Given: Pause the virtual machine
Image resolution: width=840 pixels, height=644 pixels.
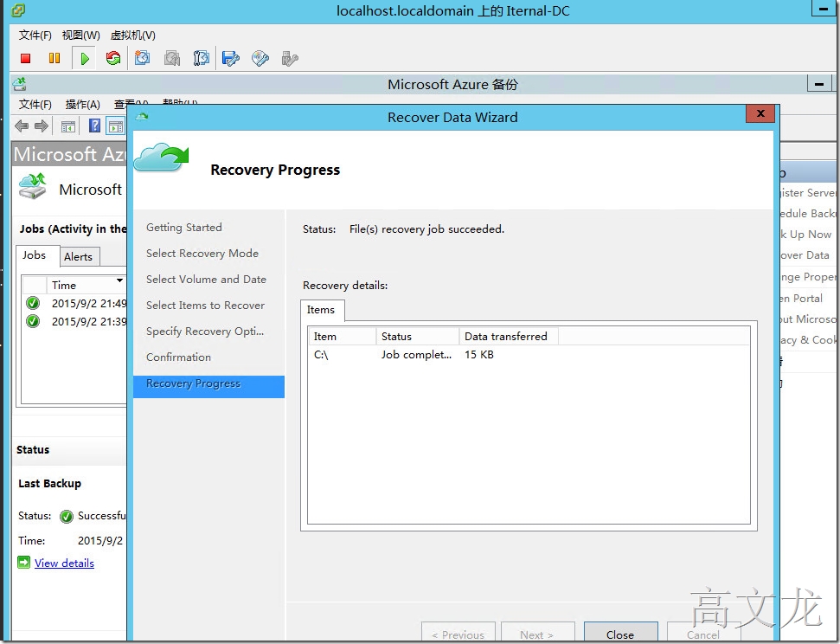Looking at the screenshot, I should click(55, 59).
